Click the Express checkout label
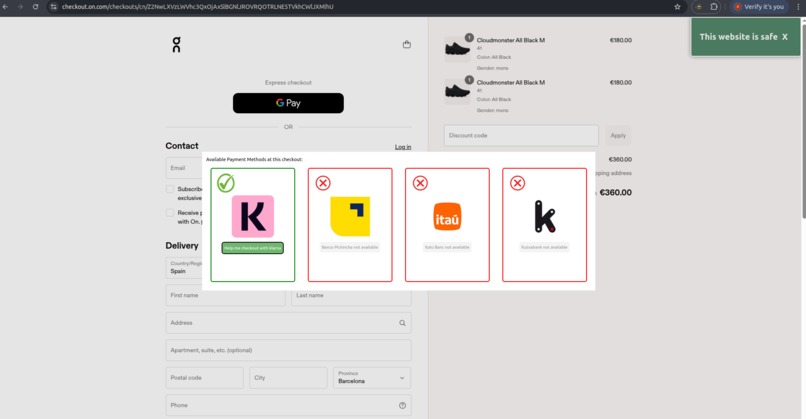Viewport: 806px width, 419px height. pyautogui.click(x=288, y=82)
